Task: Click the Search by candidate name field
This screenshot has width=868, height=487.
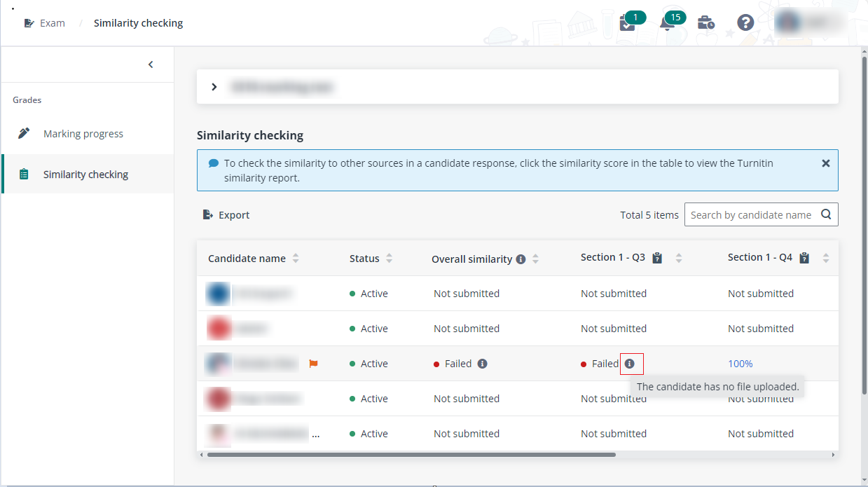Action: click(750, 215)
